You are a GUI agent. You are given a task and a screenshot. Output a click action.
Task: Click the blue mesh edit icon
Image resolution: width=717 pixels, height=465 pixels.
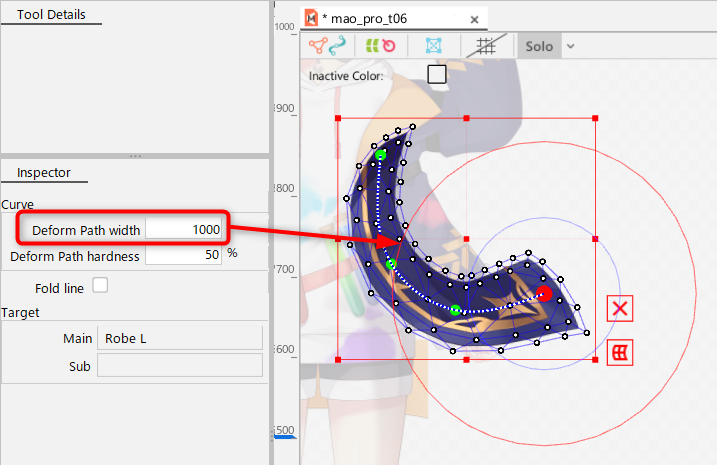point(433,45)
